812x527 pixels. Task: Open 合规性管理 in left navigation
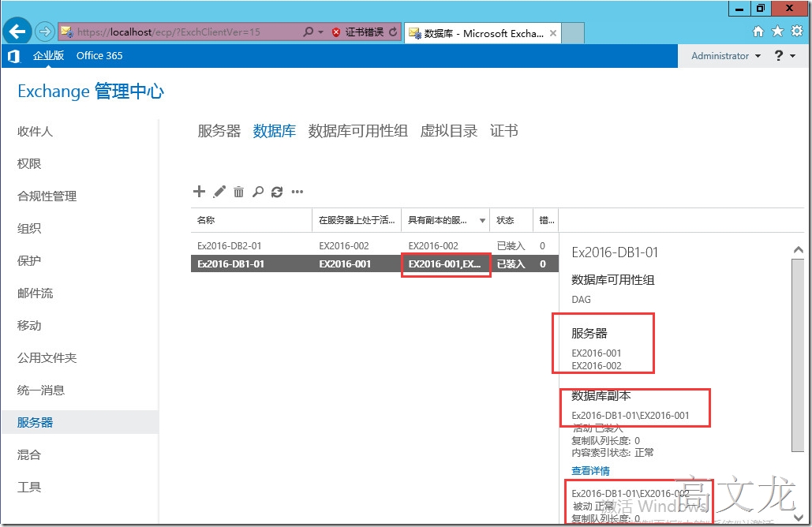pyautogui.click(x=47, y=196)
